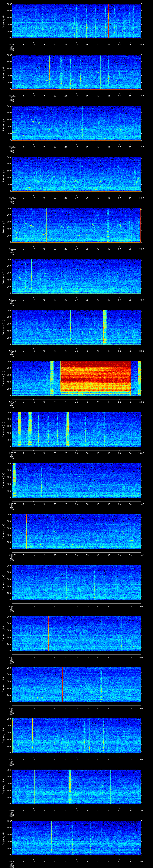
Task: Click the 14:10:00 start time label
Action: point(12,504)
